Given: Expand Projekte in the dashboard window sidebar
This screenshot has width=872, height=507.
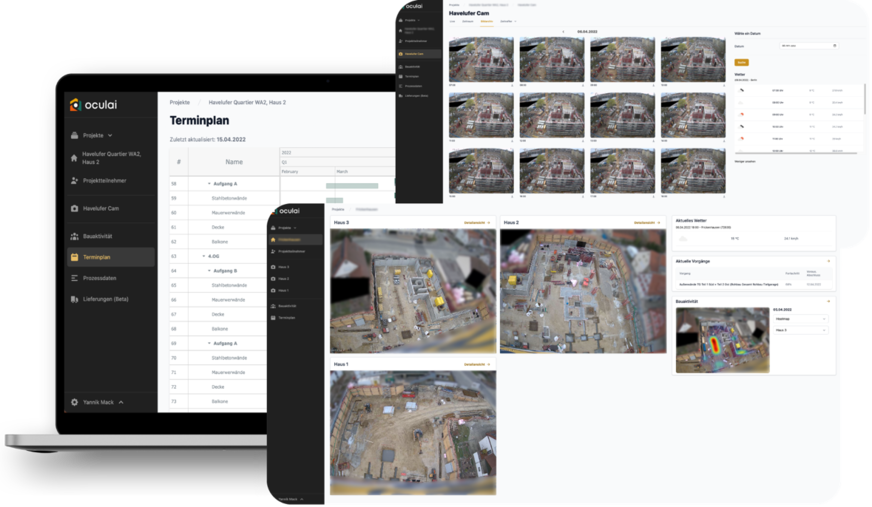Looking at the screenshot, I should pos(295,228).
